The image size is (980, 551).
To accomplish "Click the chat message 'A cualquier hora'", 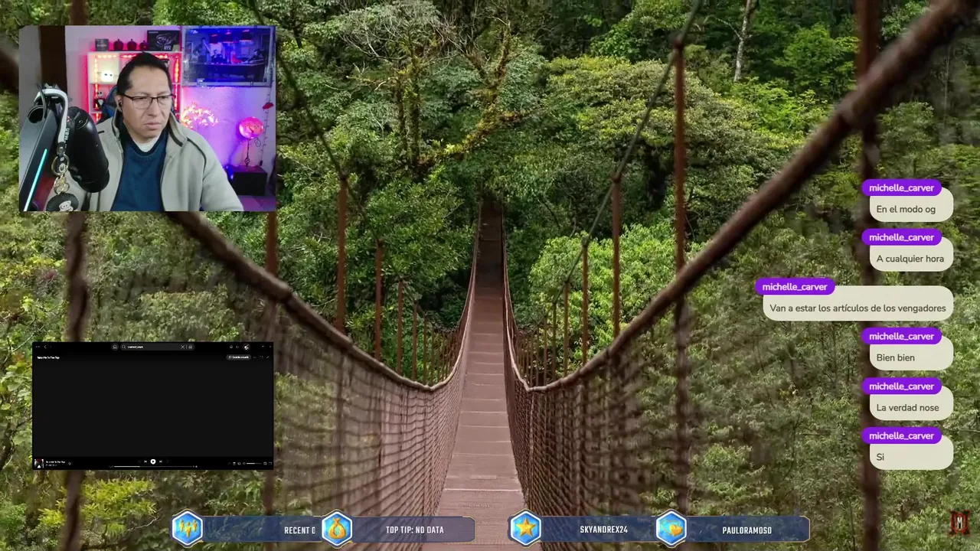I will click(x=910, y=259).
